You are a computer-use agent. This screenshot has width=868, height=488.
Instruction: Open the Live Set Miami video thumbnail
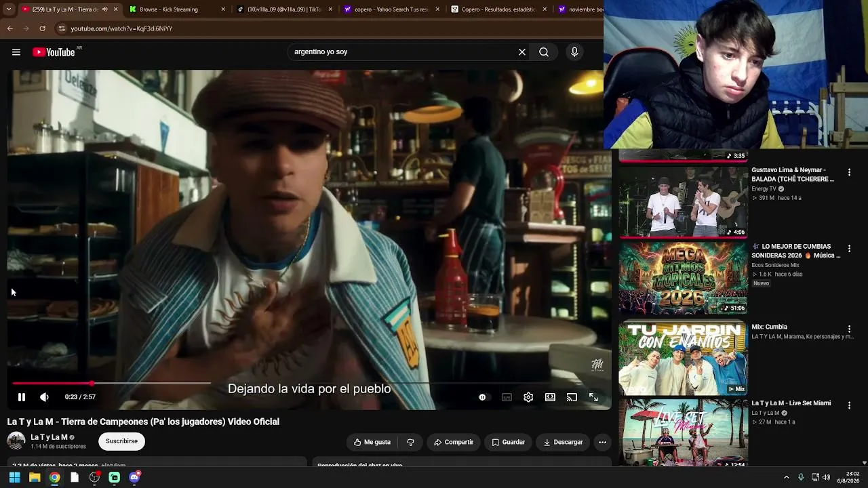click(683, 433)
